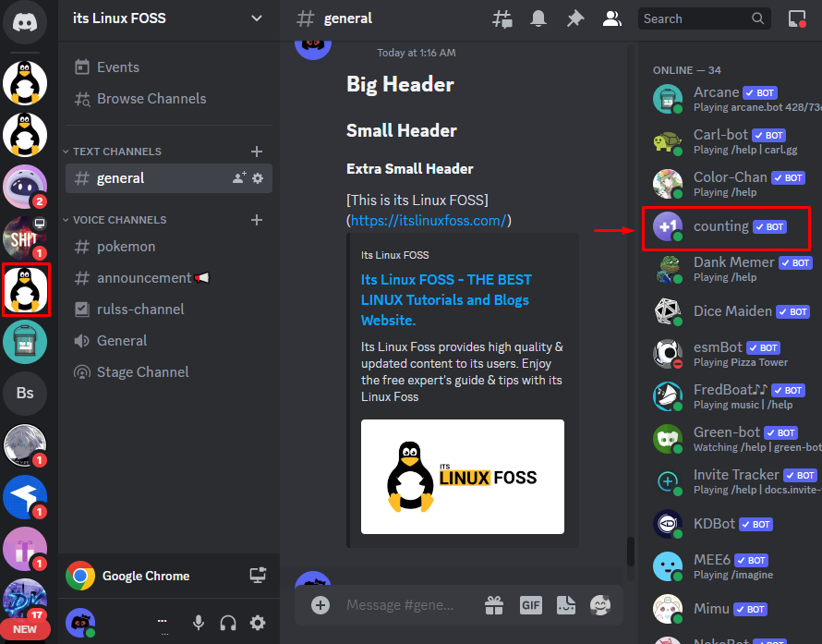Open the rulss-channel
Image resolution: width=822 pixels, height=644 pixels.
[169, 310]
